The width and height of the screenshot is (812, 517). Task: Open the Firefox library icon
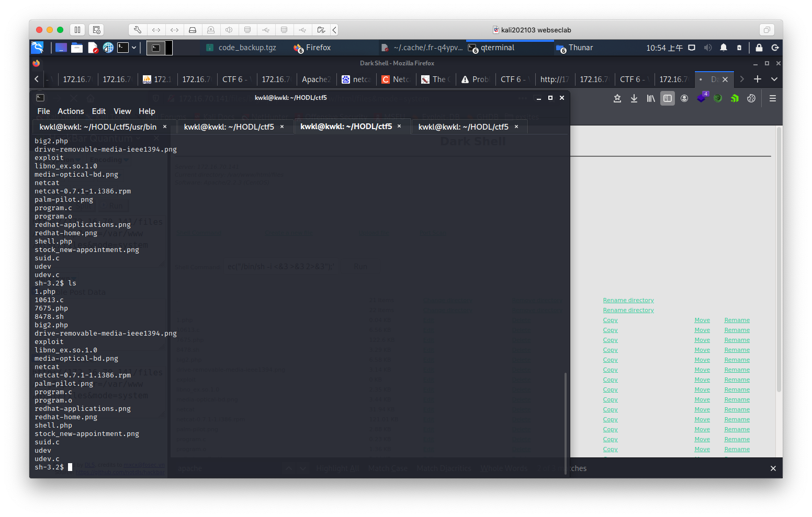click(651, 98)
